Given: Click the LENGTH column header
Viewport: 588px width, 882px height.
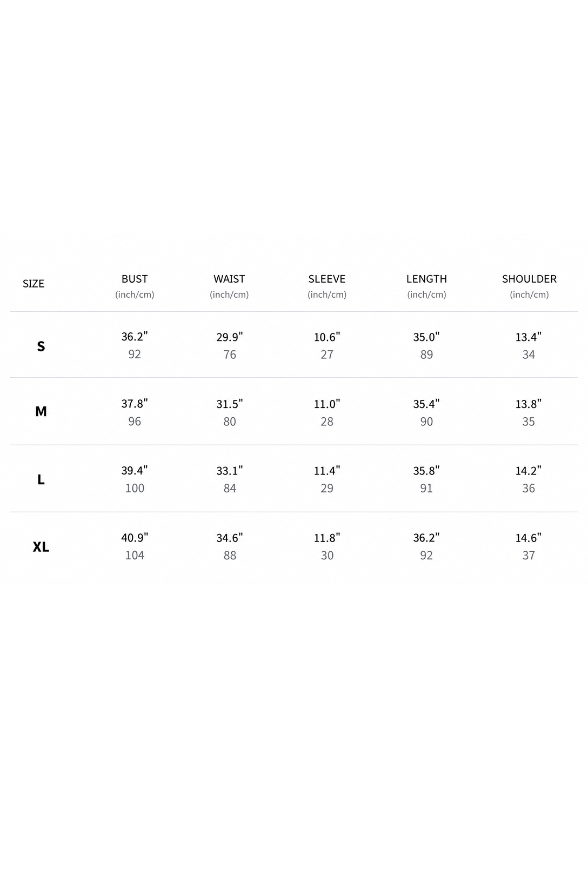Looking at the screenshot, I should [426, 279].
